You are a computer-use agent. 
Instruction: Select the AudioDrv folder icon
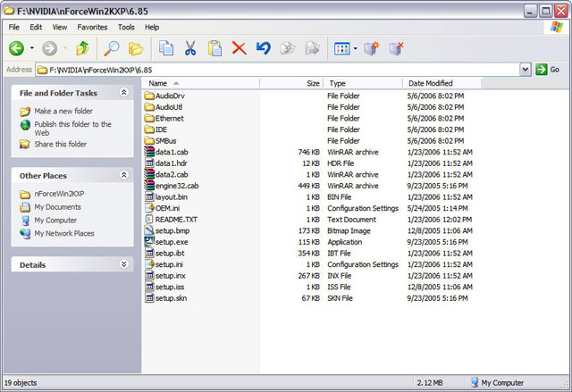click(x=149, y=96)
